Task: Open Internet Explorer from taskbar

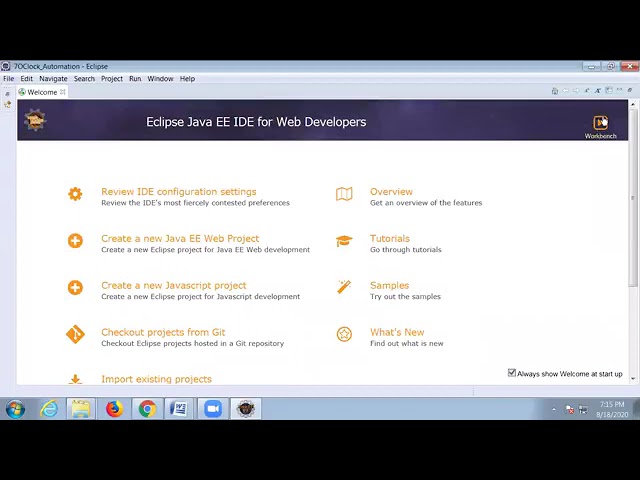Action: pos(49,409)
